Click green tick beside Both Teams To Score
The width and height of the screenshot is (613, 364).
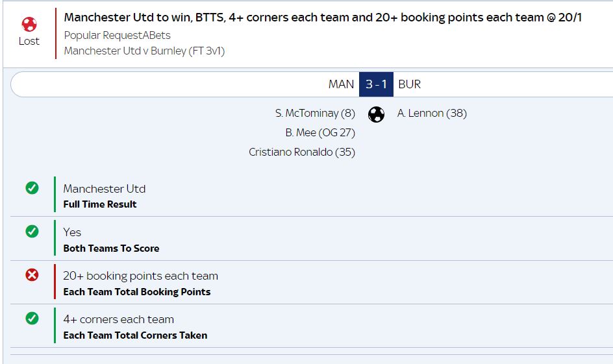(32, 231)
